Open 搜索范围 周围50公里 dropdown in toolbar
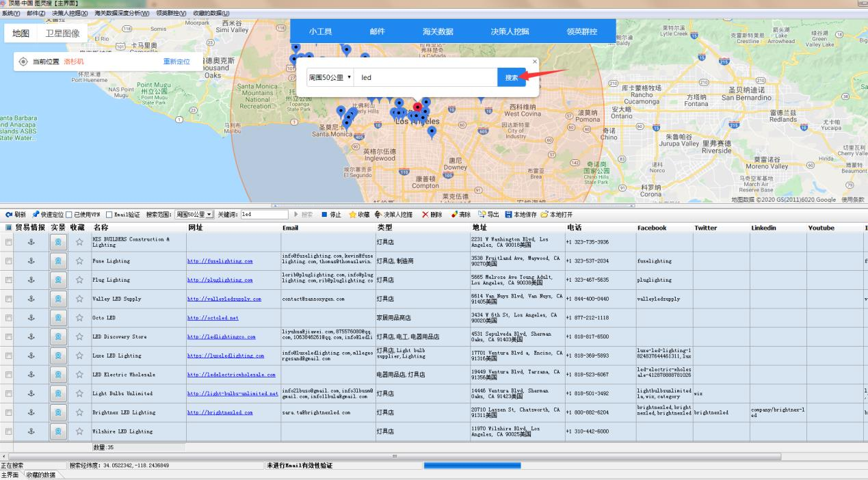Viewport: 868px width, 480px height. pyautogui.click(x=194, y=214)
